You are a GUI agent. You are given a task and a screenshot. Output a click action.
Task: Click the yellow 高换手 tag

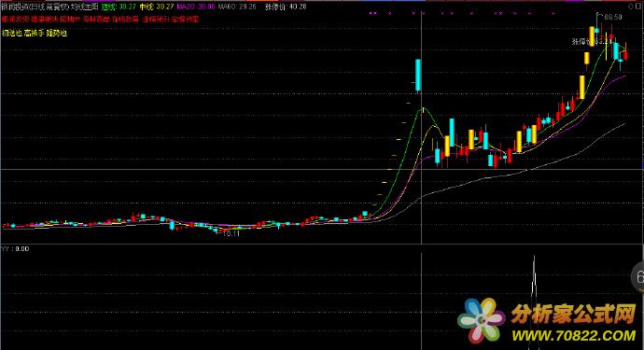tap(35, 34)
